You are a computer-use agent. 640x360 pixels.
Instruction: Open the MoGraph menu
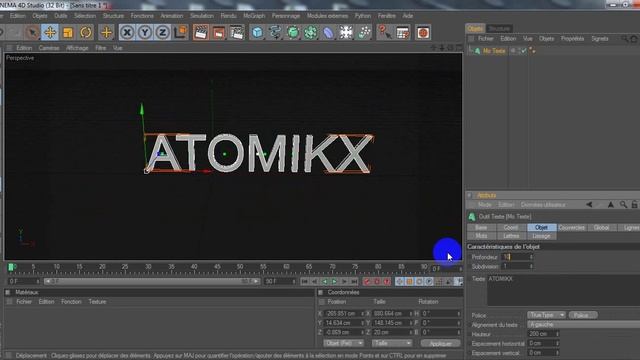[254, 16]
